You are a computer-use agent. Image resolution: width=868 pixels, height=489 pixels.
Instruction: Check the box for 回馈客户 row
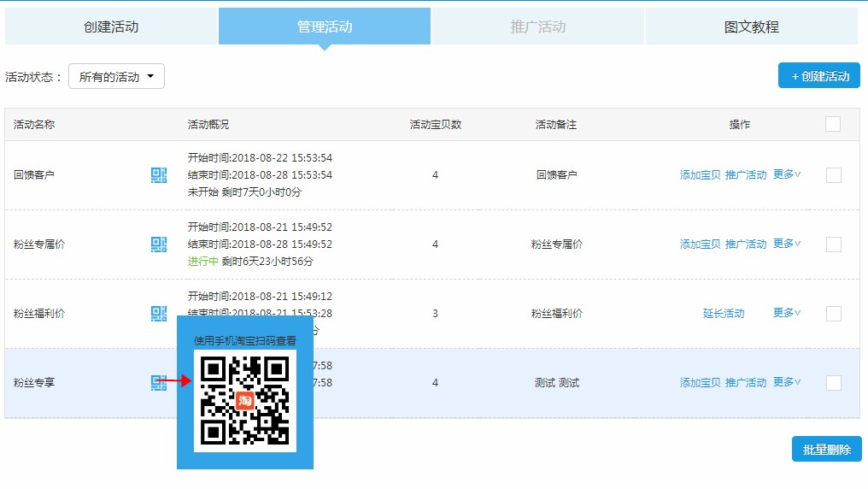[x=833, y=175]
